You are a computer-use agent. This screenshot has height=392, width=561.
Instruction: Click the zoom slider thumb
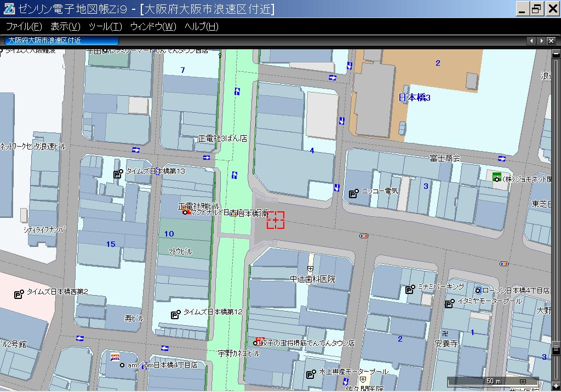[x=556, y=349]
